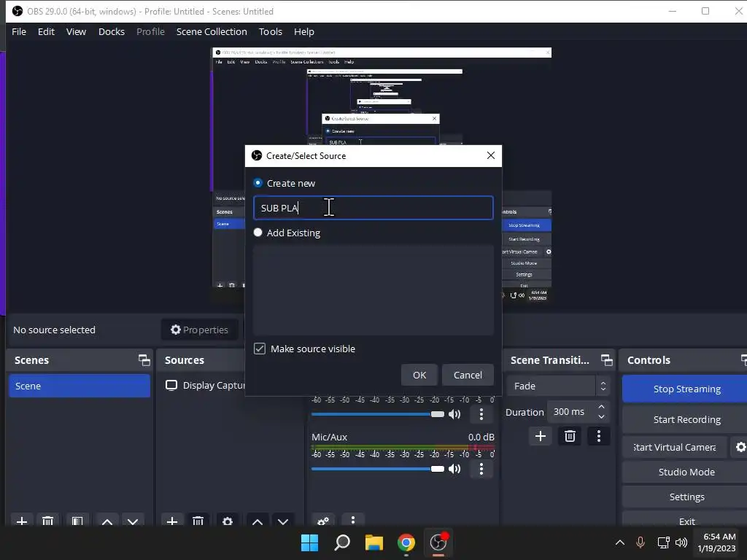747x560 pixels.
Task: Open audio mixer menu at panel bottom
Action: point(352,520)
